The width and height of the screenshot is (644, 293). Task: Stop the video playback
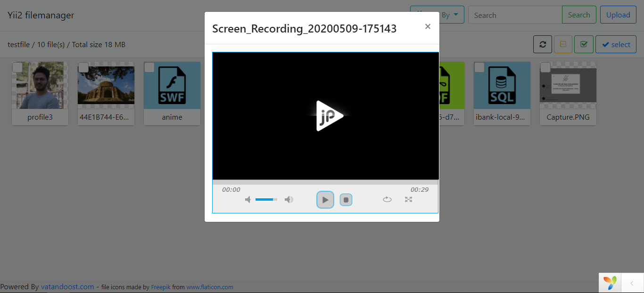pyautogui.click(x=346, y=199)
